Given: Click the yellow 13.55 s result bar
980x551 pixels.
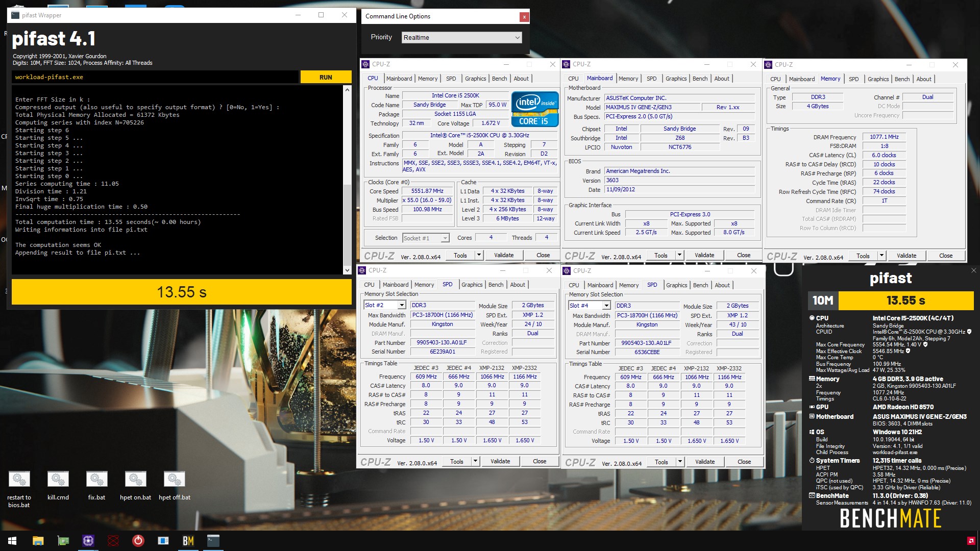Looking at the screenshot, I should [x=182, y=292].
